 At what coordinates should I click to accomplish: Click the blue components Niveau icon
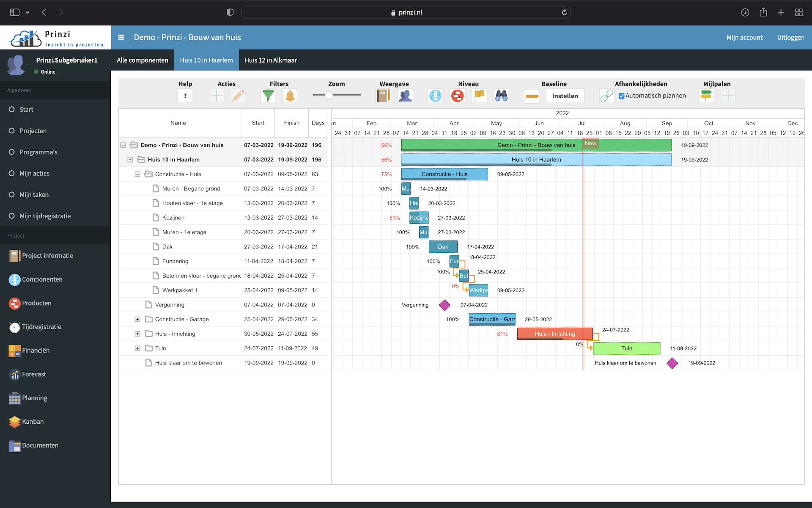coord(435,96)
